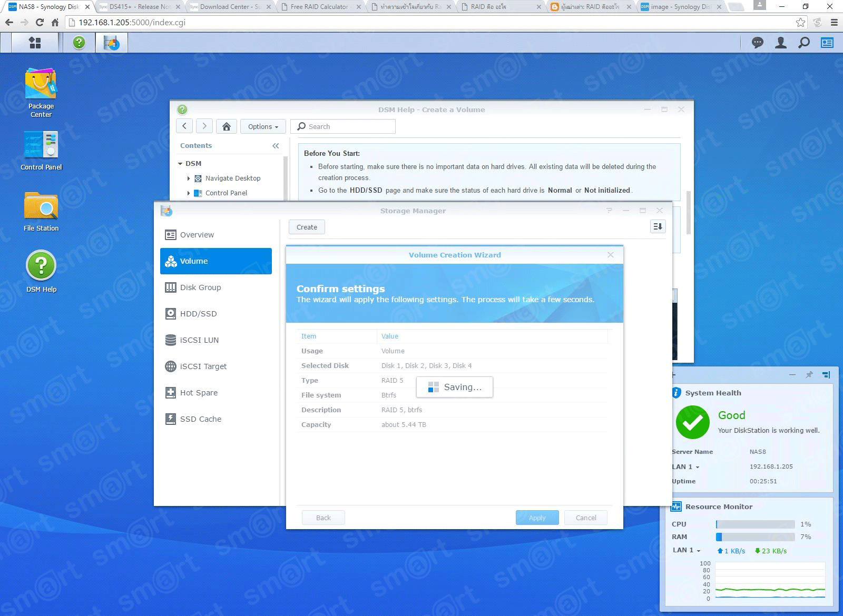Image resolution: width=843 pixels, height=616 pixels.
Task: Click Back in Volume Creation Wizard
Action: pos(324,518)
